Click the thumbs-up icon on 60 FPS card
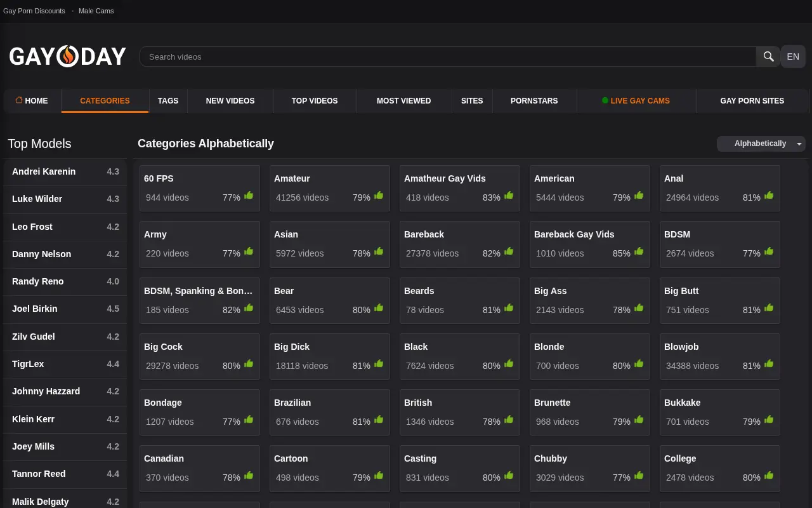The image size is (812, 508). click(249, 196)
